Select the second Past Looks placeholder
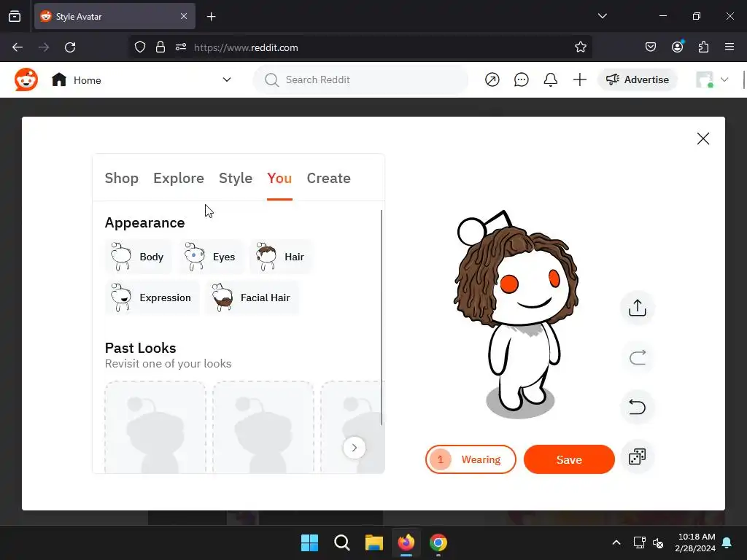 coord(263,427)
